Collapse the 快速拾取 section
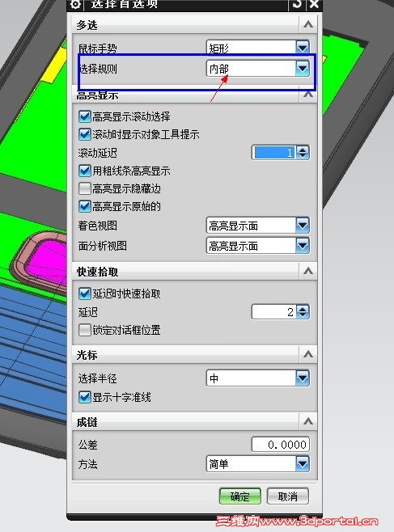Screen dimensions: 394x532 (x=308, y=272)
